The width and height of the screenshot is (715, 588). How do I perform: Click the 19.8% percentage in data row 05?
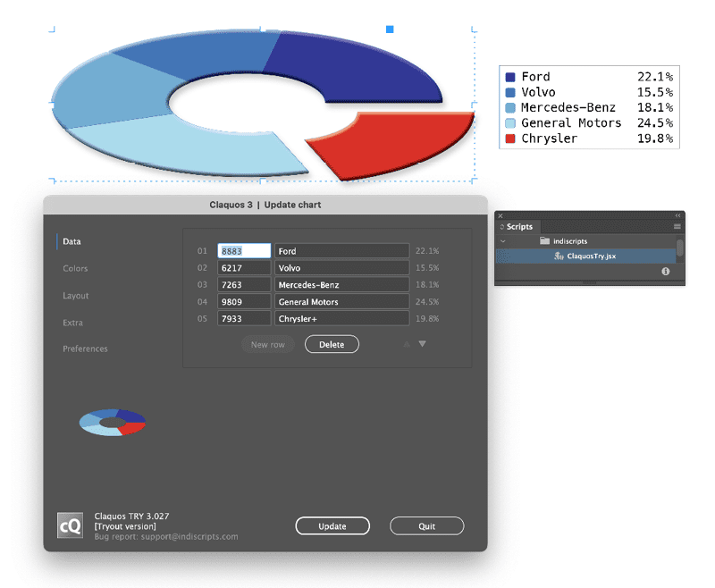coord(427,319)
